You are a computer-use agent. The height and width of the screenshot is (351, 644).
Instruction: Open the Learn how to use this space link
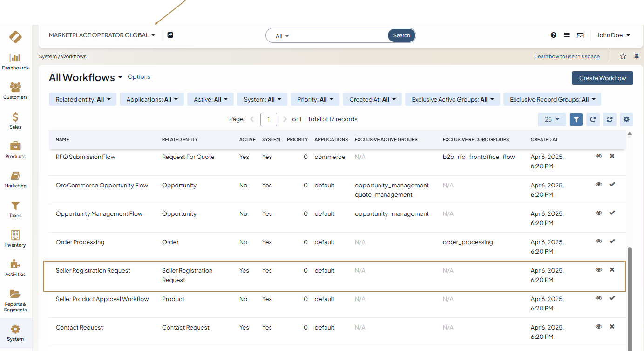click(567, 56)
